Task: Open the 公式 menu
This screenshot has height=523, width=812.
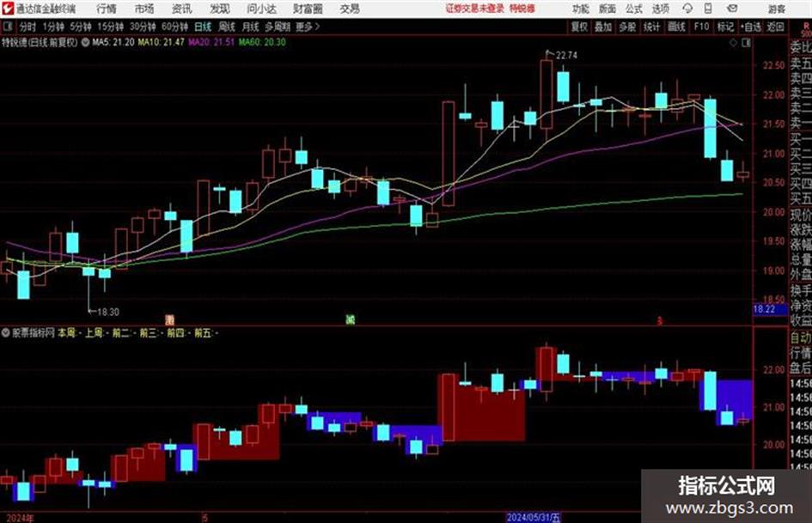Action: [634, 9]
